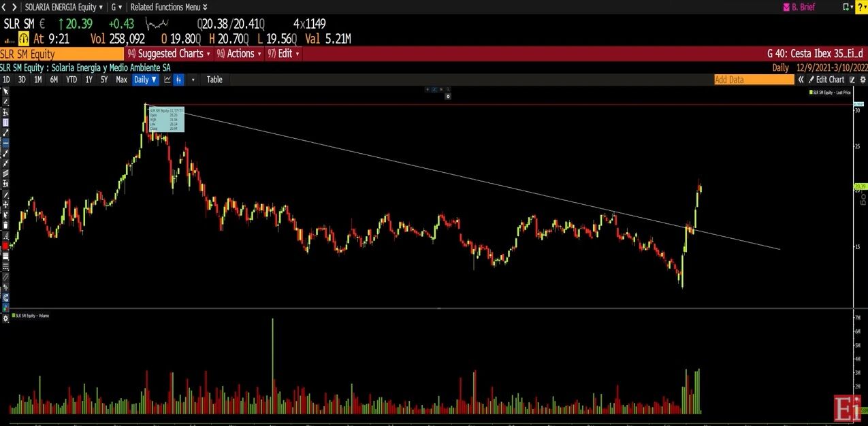The height and width of the screenshot is (426, 868).
Task: Click the export panel icon top right
Action: coord(847,7)
